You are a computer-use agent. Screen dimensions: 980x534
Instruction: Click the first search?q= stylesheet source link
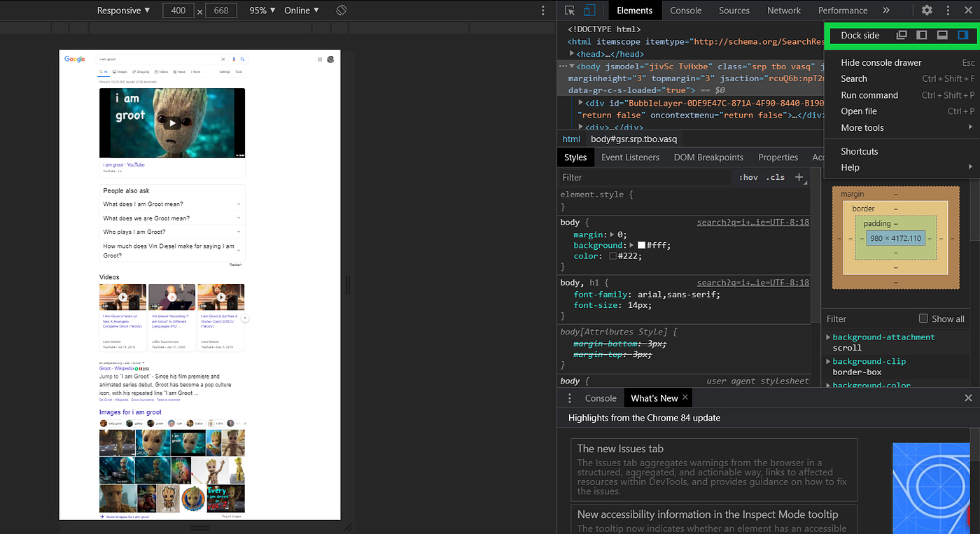753,222
